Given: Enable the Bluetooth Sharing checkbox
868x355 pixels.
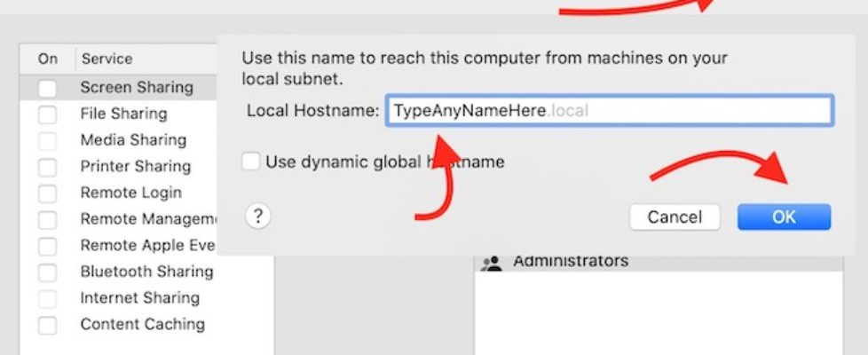Looking at the screenshot, I should point(47,272).
